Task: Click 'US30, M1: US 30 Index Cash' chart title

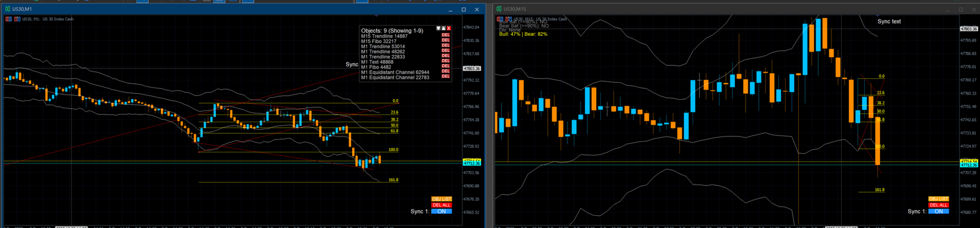Action: click(x=47, y=19)
